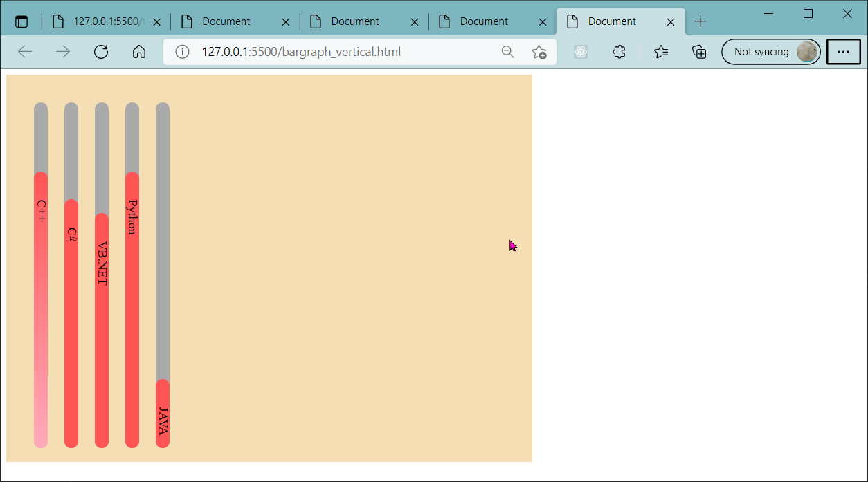Switch to the second tab titled Document
This screenshot has width=868, height=482.
(235, 21)
